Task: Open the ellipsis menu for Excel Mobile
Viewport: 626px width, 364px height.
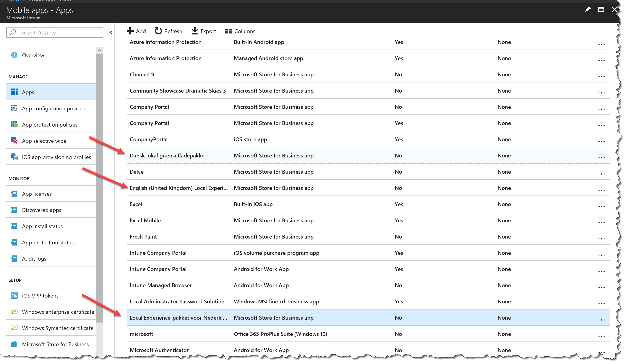Action: pos(601,222)
